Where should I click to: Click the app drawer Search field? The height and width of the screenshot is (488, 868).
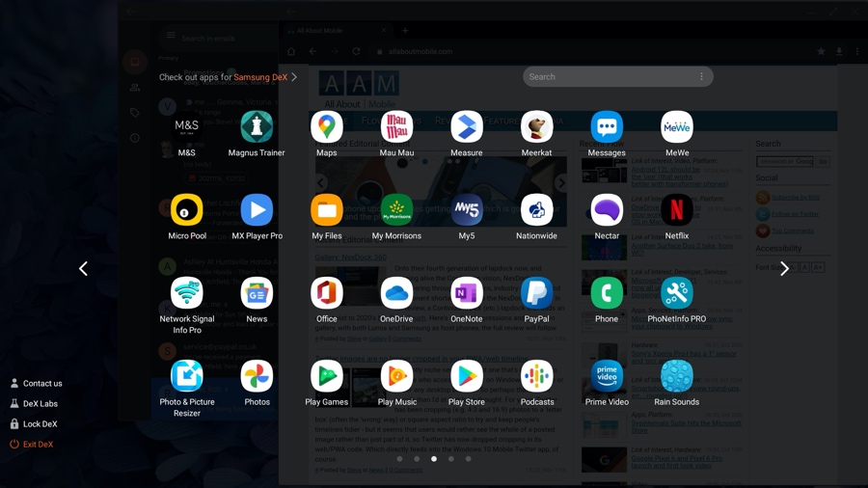618,77
